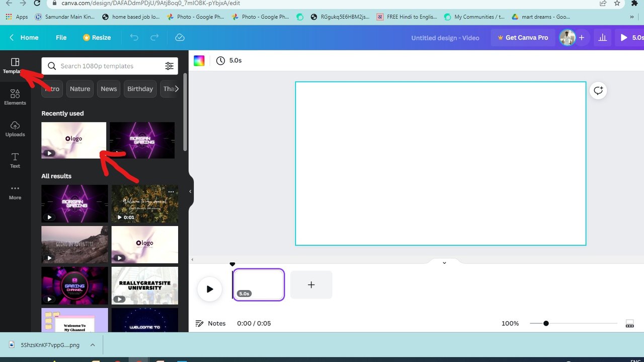Image resolution: width=644 pixels, height=362 pixels.
Task: Choose the Welcome To My Channel purple template
Action: 74,320
